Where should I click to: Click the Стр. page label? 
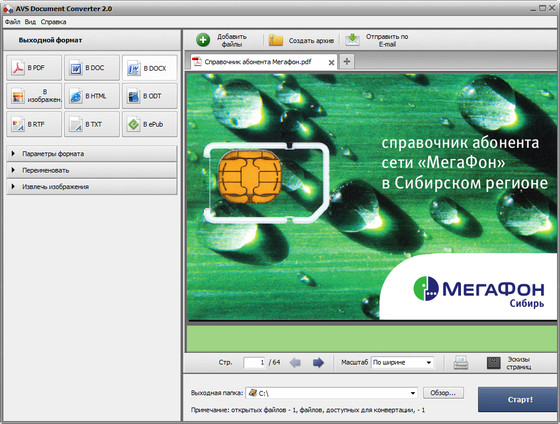pyautogui.click(x=225, y=362)
